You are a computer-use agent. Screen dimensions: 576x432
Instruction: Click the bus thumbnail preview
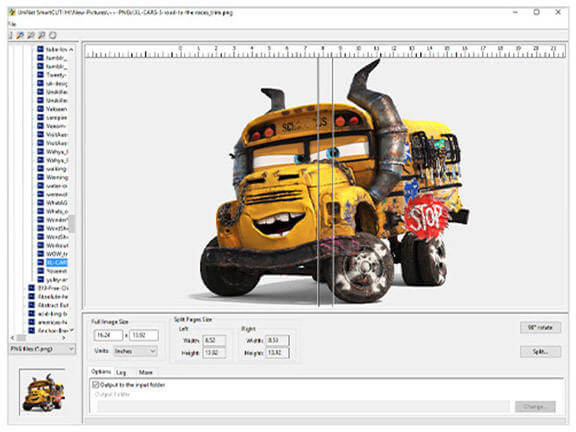[43, 392]
